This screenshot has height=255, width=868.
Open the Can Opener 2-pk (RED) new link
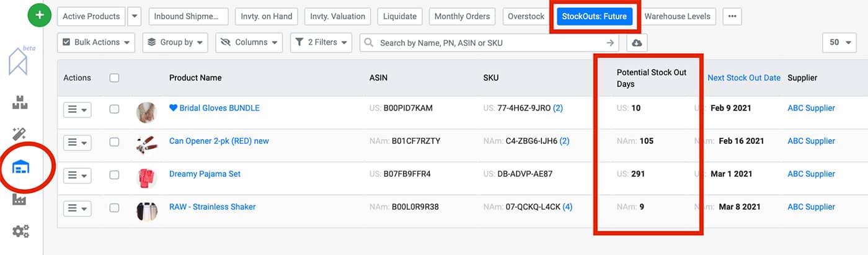pos(219,141)
